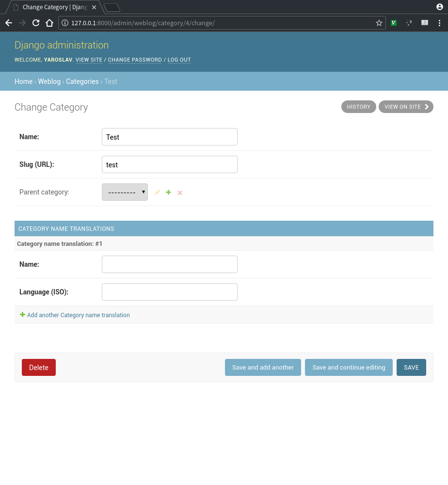This screenshot has height=485, width=448.
Task: Open the Categories breadcrumb link
Action: point(82,81)
